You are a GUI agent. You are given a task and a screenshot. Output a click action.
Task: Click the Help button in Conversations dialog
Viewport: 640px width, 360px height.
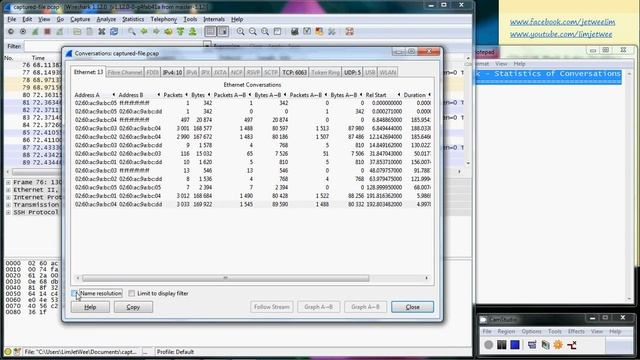point(90,307)
